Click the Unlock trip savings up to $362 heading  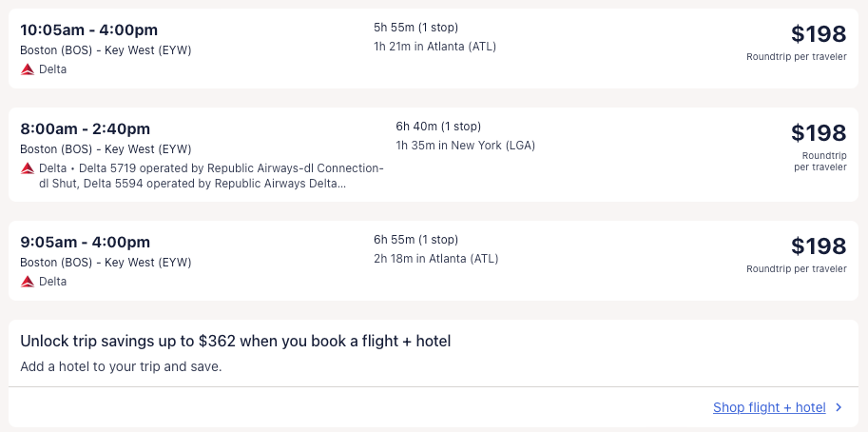[x=235, y=341]
